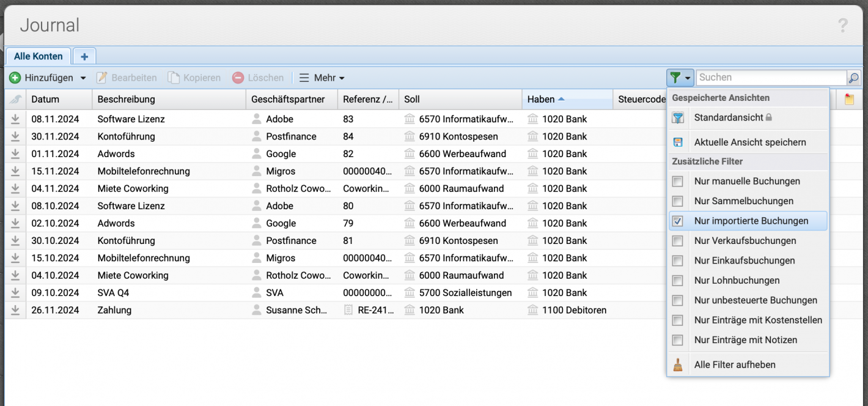Sort by the Referenz column header
Screen dimensions: 868x406
pos(368,99)
